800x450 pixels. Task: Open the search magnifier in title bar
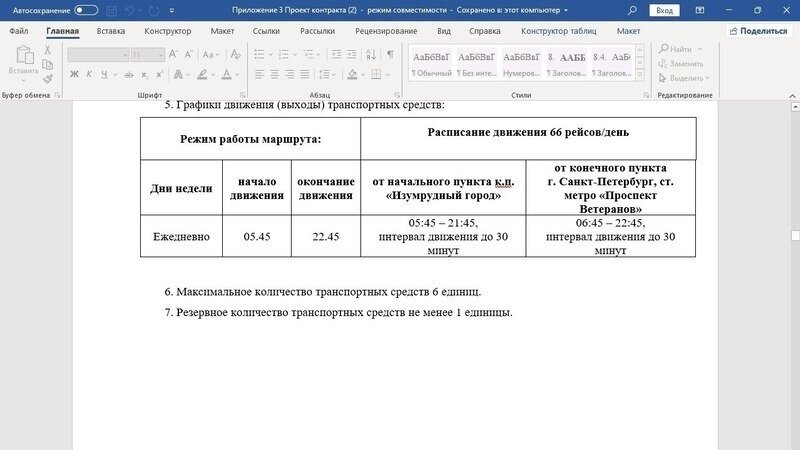[632, 10]
